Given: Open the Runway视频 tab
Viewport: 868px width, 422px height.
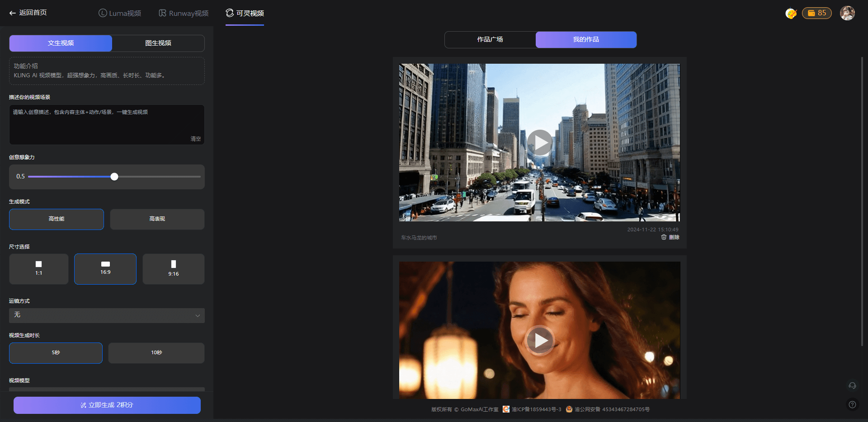Looking at the screenshot, I should [184, 13].
